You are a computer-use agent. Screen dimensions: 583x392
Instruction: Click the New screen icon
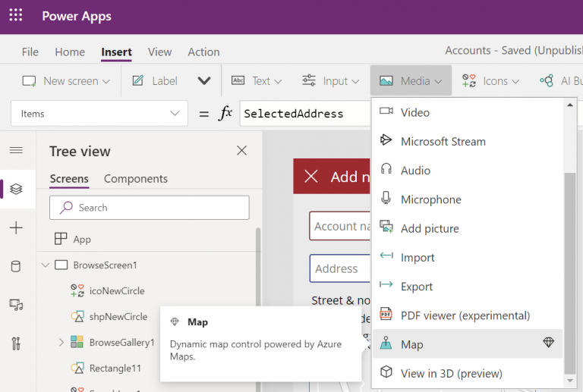[x=29, y=81]
